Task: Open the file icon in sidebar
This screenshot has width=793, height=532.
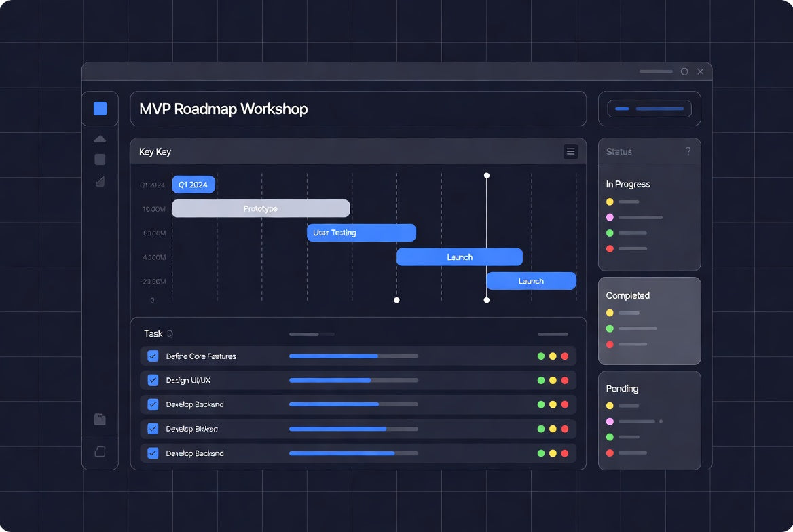Action: click(x=100, y=419)
